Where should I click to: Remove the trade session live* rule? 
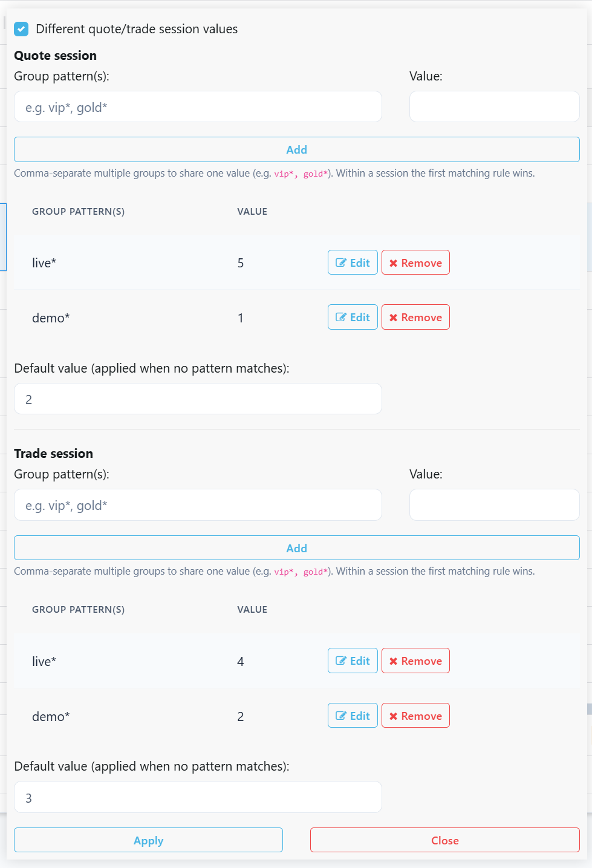click(x=415, y=661)
